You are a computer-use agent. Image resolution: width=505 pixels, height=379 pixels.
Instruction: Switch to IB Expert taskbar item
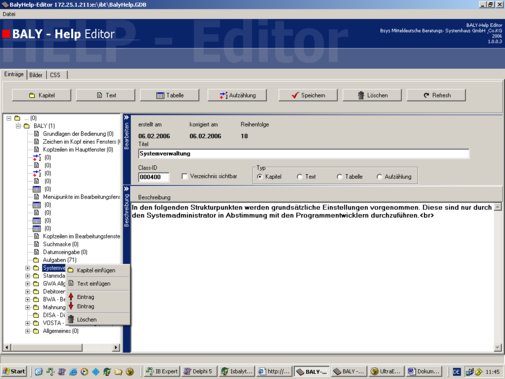click(162, 371)
